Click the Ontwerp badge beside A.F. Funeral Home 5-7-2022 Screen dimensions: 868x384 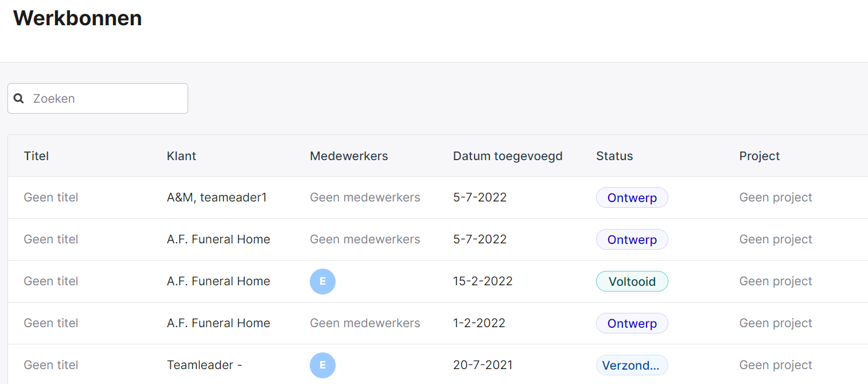coord(632,239)
